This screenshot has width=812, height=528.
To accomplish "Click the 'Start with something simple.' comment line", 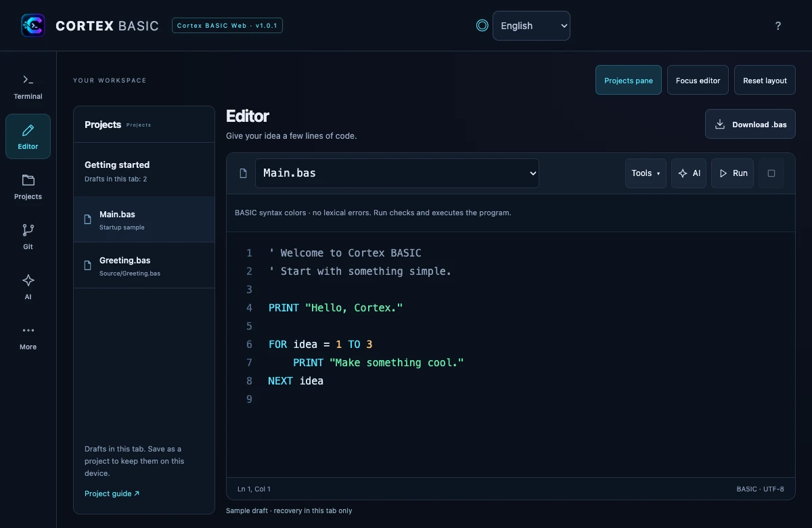I will tap(360, 271).
